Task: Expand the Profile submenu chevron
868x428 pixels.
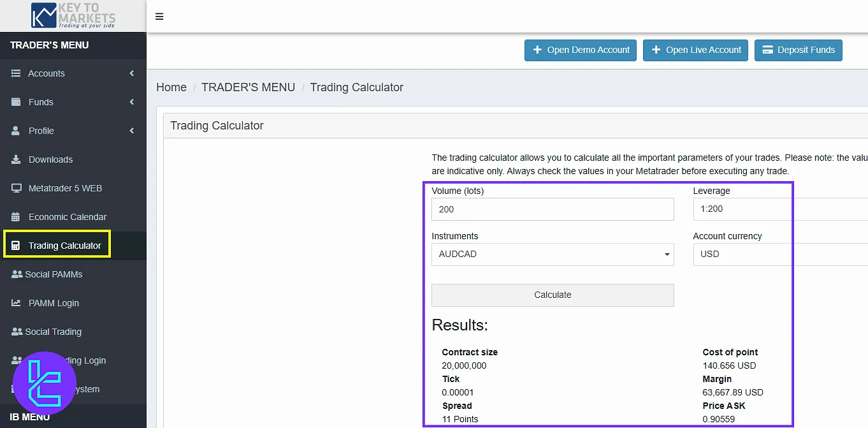Action: 132,131
